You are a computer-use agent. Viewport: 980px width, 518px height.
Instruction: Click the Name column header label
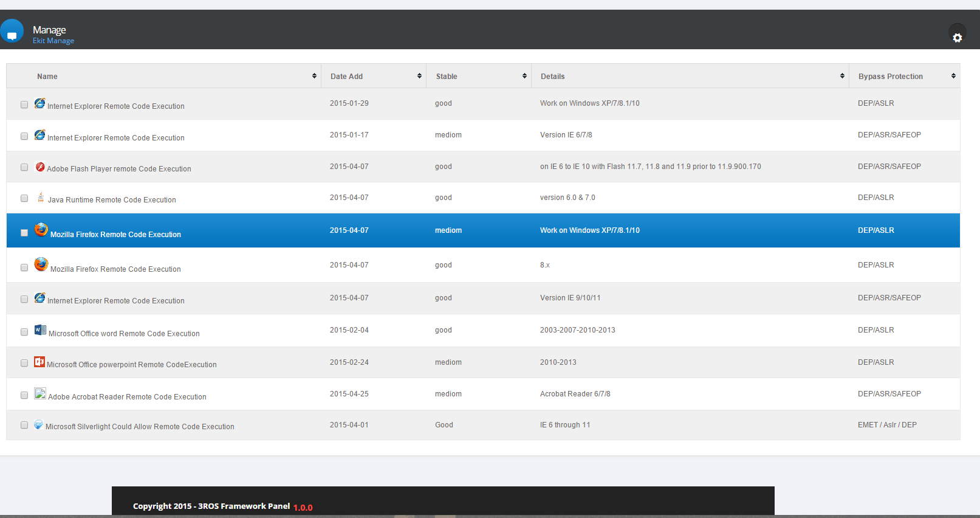(x=47, y=77)
